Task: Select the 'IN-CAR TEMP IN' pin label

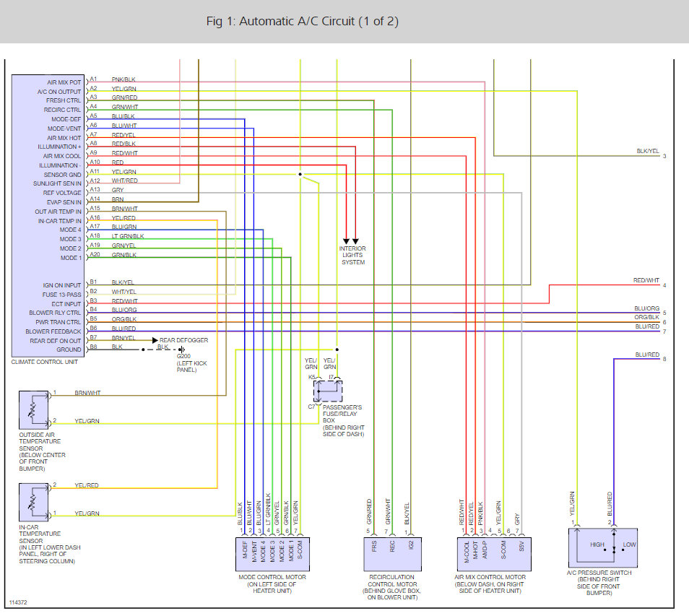Action: click(60, 221)
